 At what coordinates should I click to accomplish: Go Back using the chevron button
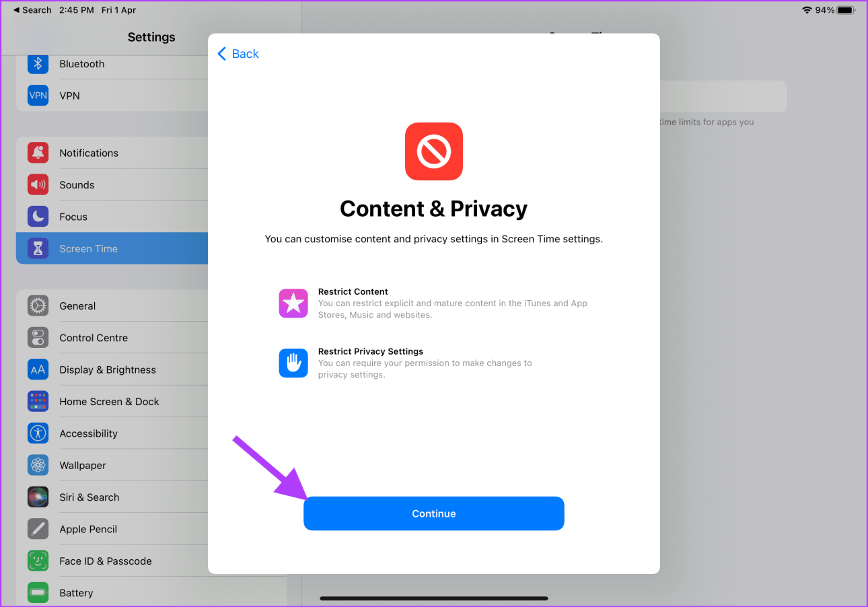[238, 54]
